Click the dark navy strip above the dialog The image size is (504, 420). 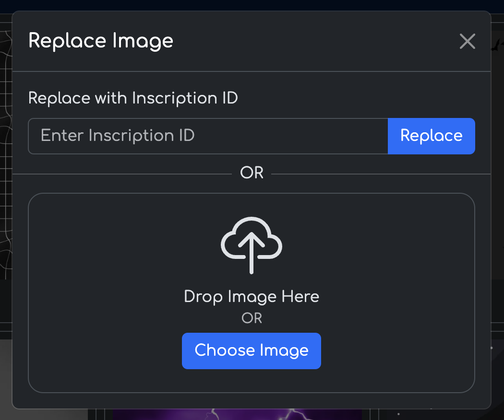(x=252, y=5)
